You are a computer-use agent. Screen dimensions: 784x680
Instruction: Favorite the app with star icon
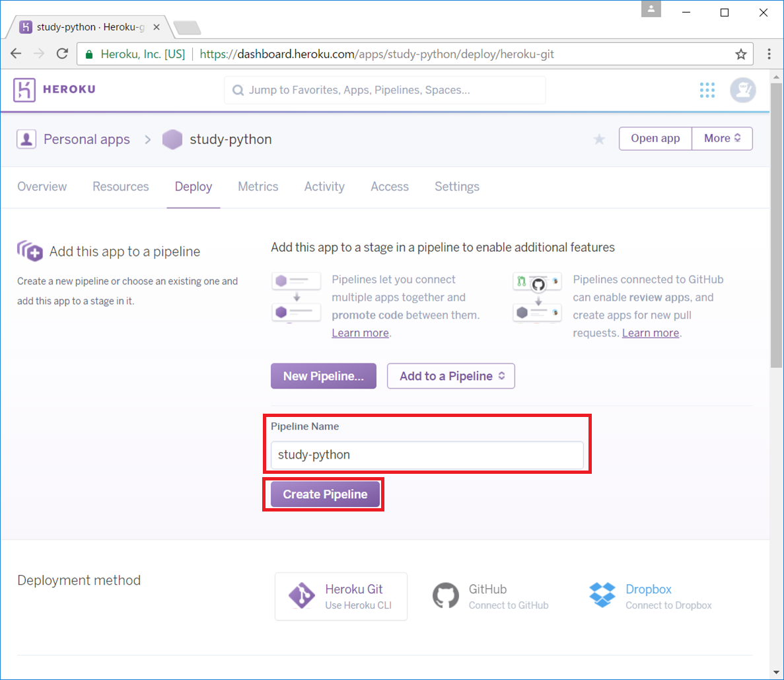[x=599, y=139]
